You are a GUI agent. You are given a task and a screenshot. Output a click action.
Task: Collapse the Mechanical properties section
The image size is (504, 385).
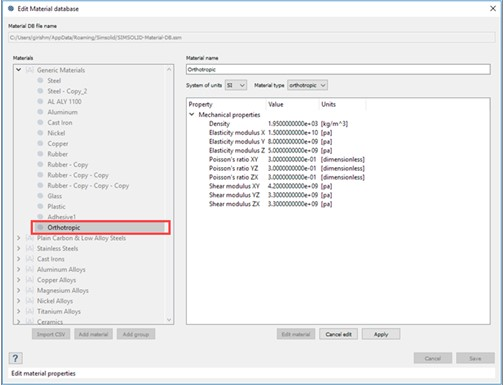192,115
